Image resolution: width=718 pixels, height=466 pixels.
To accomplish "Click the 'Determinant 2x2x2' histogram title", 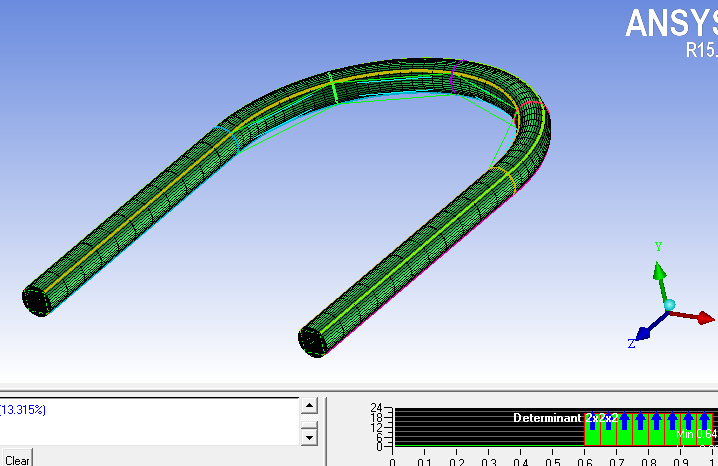I will point(566,418).
